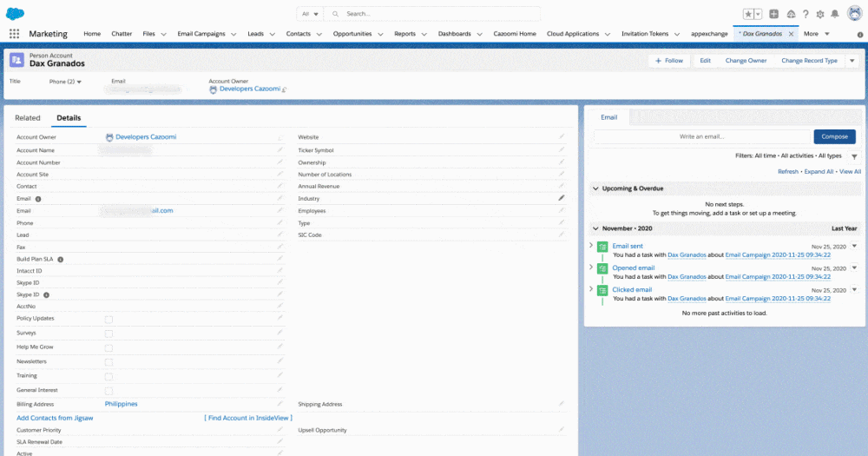Viewport: 868px width, 456px height.
Task: Open the Leads tab dropdown chevron
Action: coord(273,35)
